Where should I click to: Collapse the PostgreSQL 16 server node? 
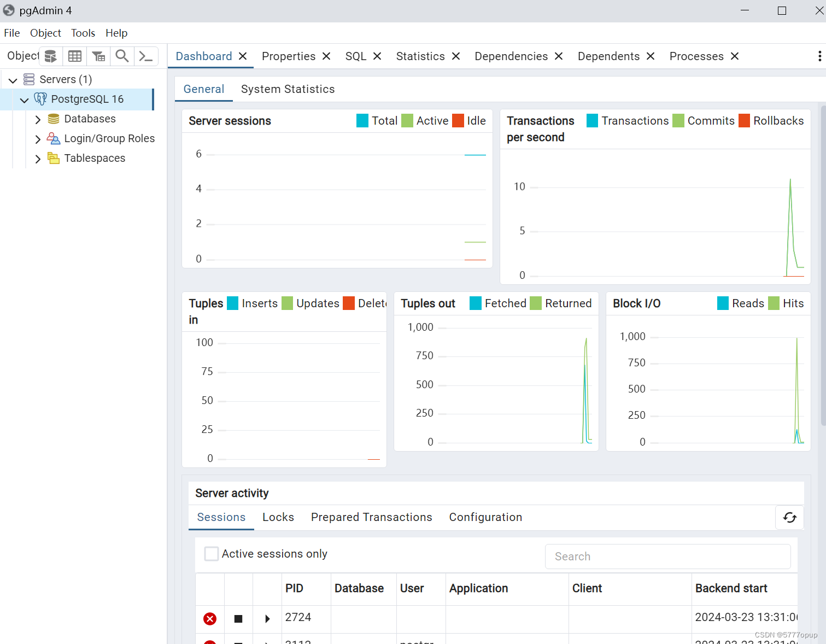24,100
